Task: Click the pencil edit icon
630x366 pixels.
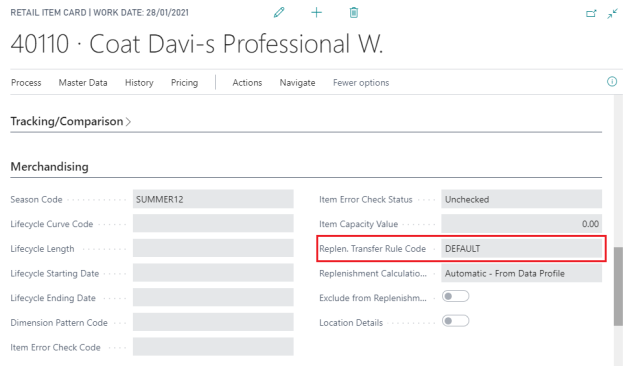Action: pos(279,12)
